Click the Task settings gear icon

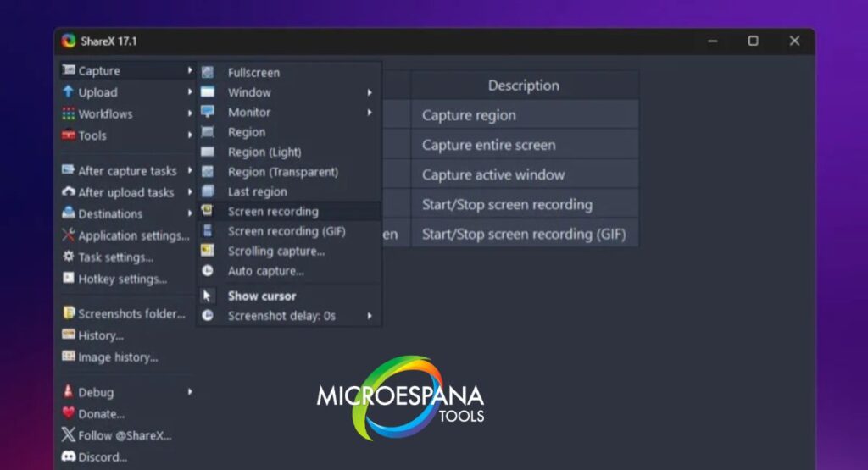click(68, 256)
